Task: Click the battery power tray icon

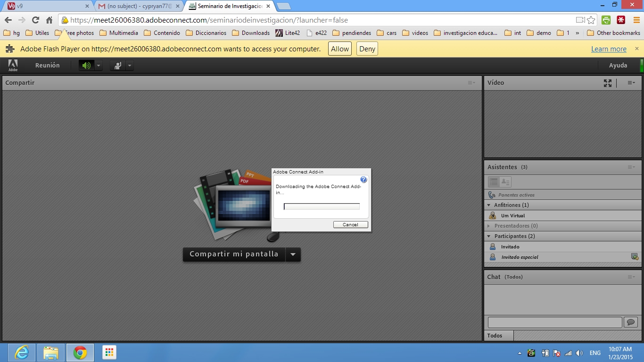Action: (x=545, y=353)
